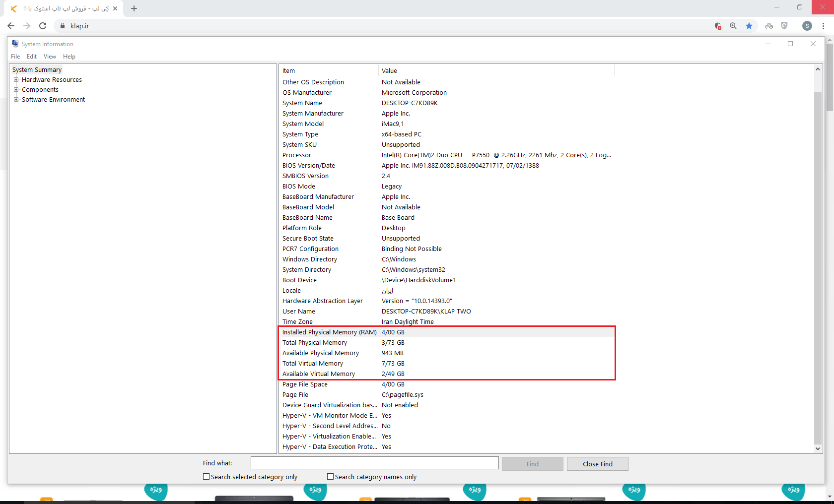Select the User Name row

pos(447,312)
